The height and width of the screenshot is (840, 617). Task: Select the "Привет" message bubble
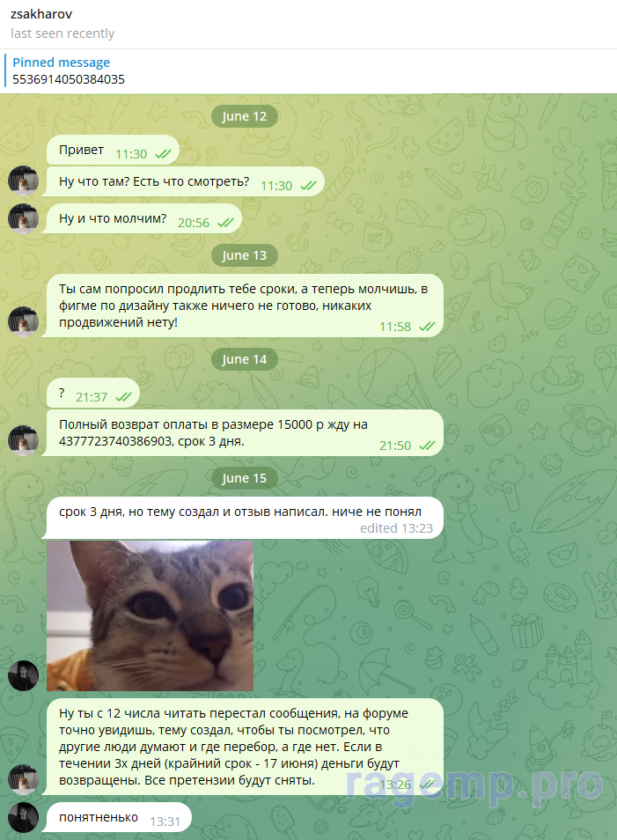click(x=113, y=150)
